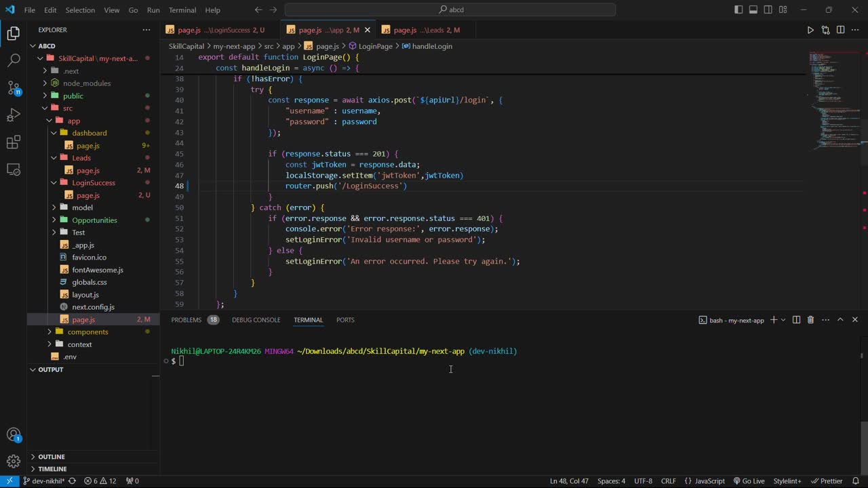Click the Run code play icon

[x=810, y=30]
